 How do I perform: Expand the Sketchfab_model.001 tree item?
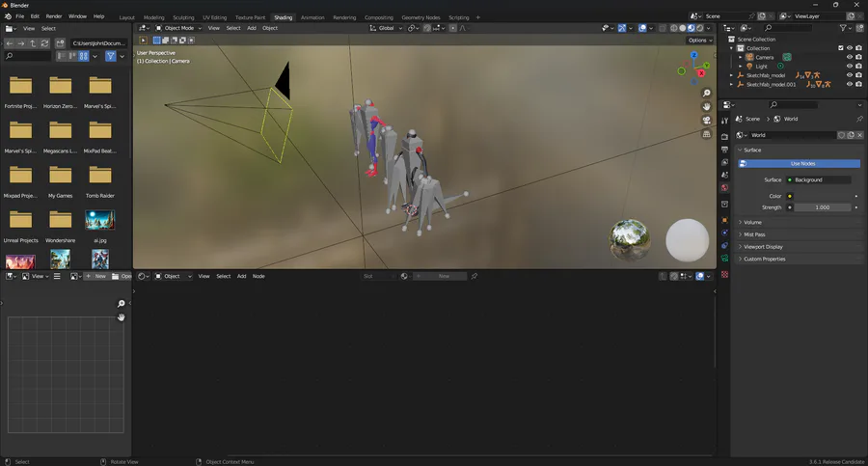731,84
